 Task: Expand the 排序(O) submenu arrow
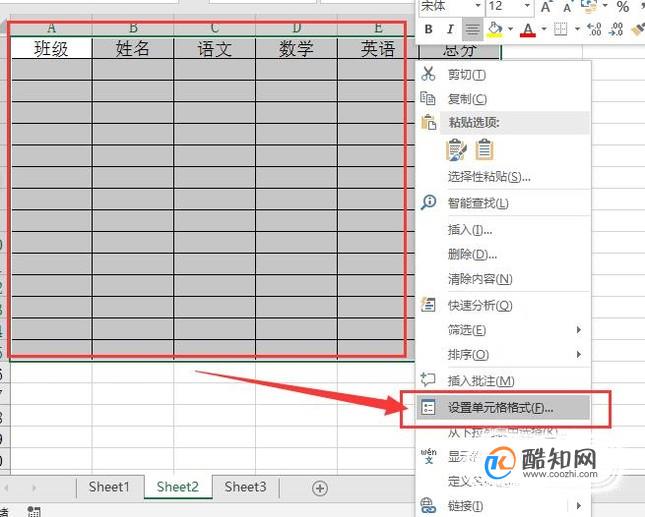579,354
